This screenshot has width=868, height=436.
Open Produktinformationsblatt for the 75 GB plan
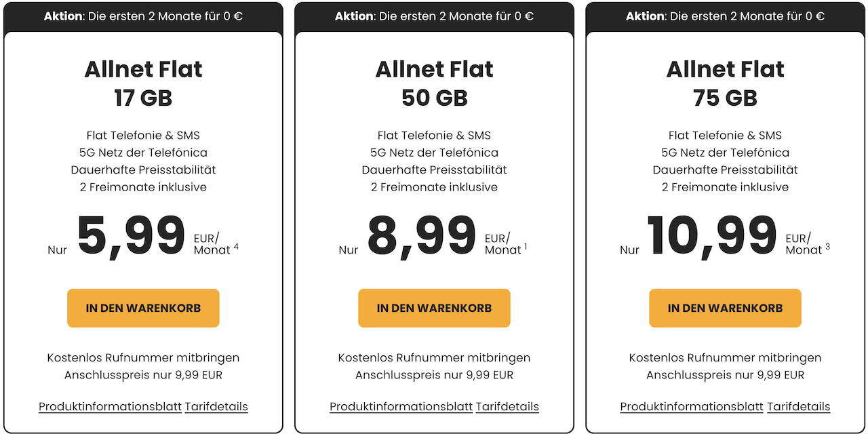(x=692, y=407)
